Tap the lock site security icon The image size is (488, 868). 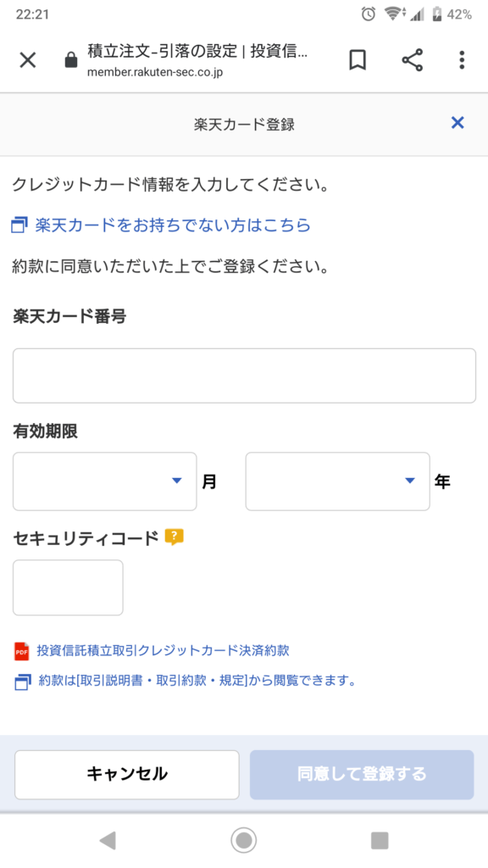click(x=71, y=60)
